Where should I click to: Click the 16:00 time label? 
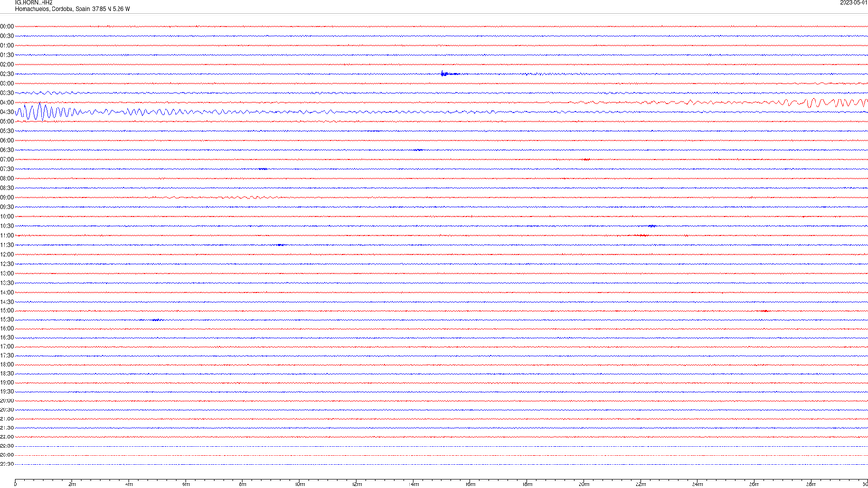pyautogui.click(x=6, y=329)
